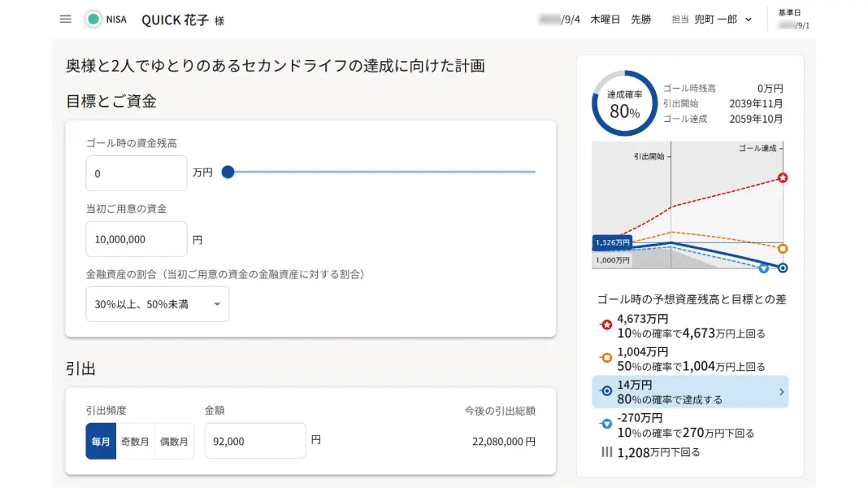Click the 2059年10月 ゴール達成 value
Screen dimensions: 868x488
point(756,119)
